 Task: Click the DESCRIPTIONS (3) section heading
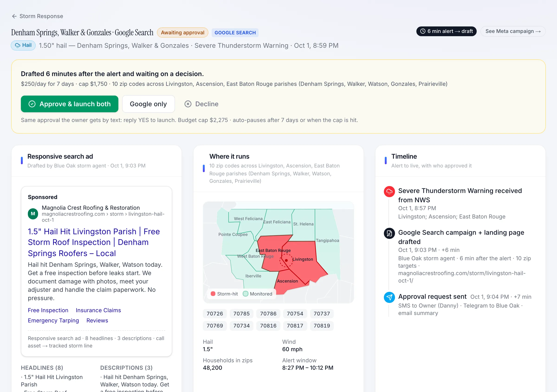coord(126,368)
